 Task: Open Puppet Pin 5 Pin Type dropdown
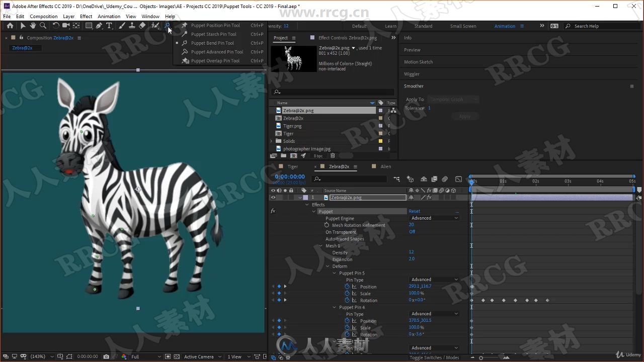coord(434,280)
